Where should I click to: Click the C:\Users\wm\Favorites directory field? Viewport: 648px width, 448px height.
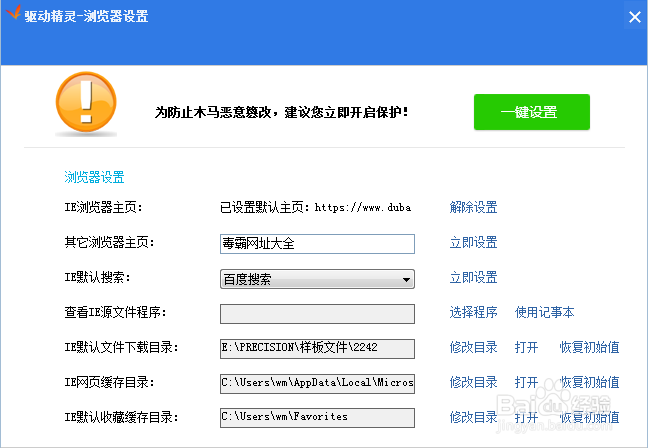[x=317, y=418]
